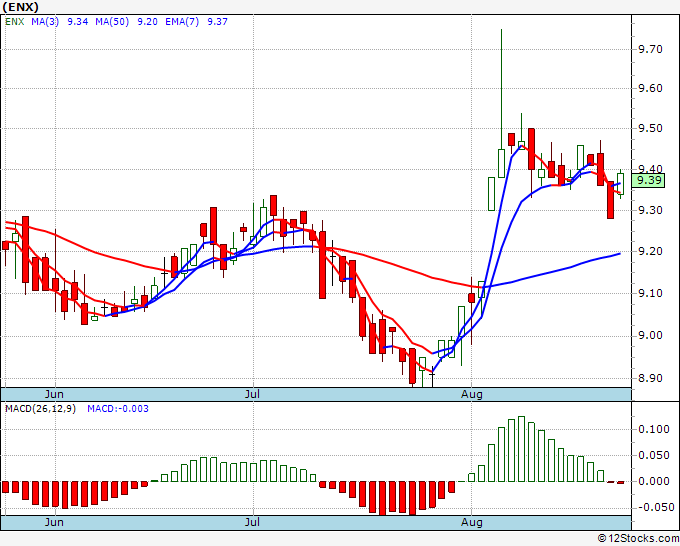Click the tallest green candlestick spike near 9.70
This screenshot has height=546, width=680.
point(501,104)
